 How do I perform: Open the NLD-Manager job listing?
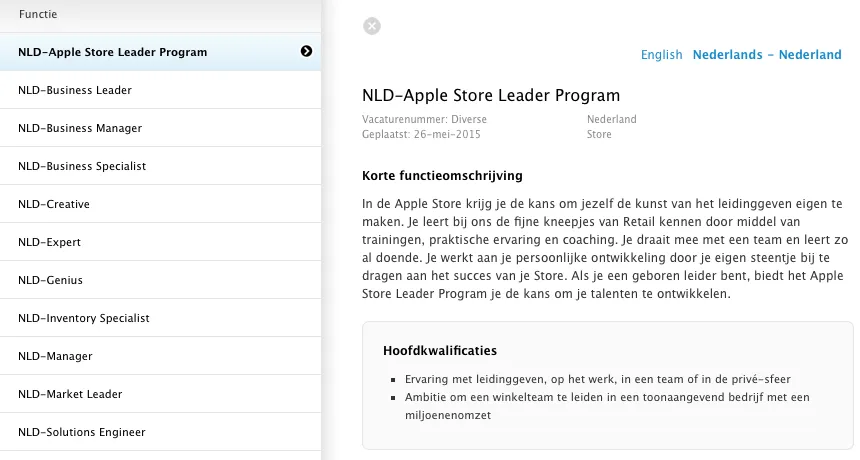160,356
